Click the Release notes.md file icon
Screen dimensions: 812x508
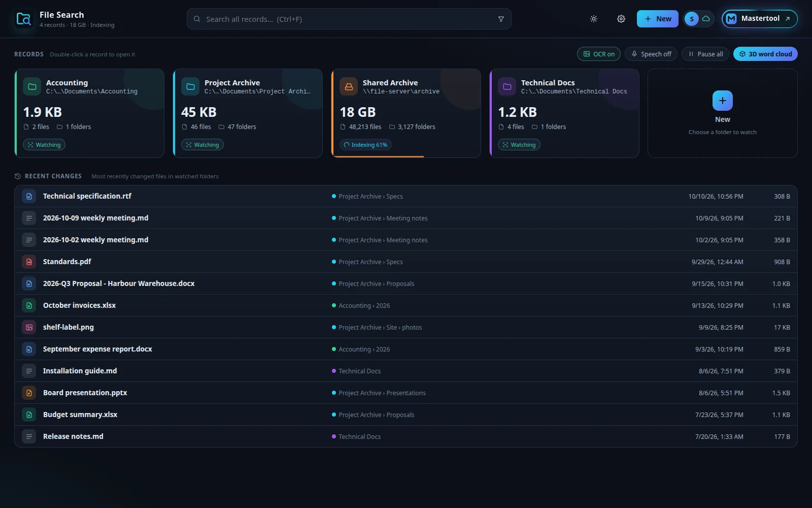pos(29,436)
